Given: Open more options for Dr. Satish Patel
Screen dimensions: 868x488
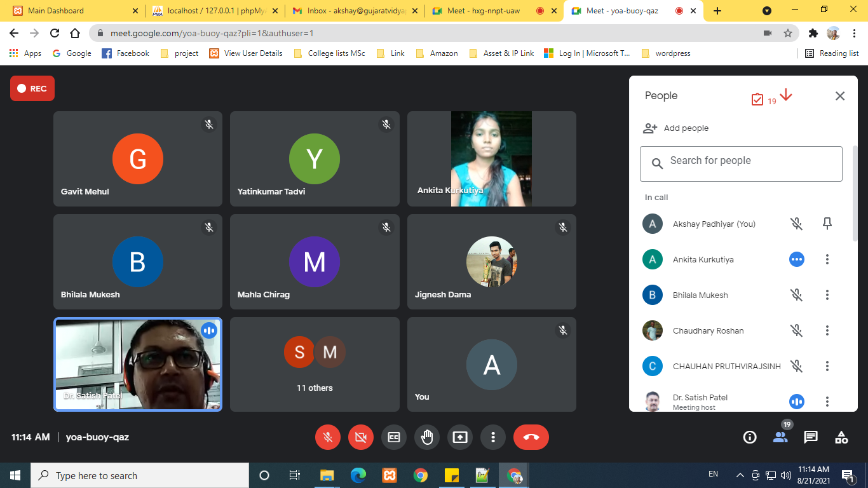Looking at the screenshot, I should [x=827, y=402].
